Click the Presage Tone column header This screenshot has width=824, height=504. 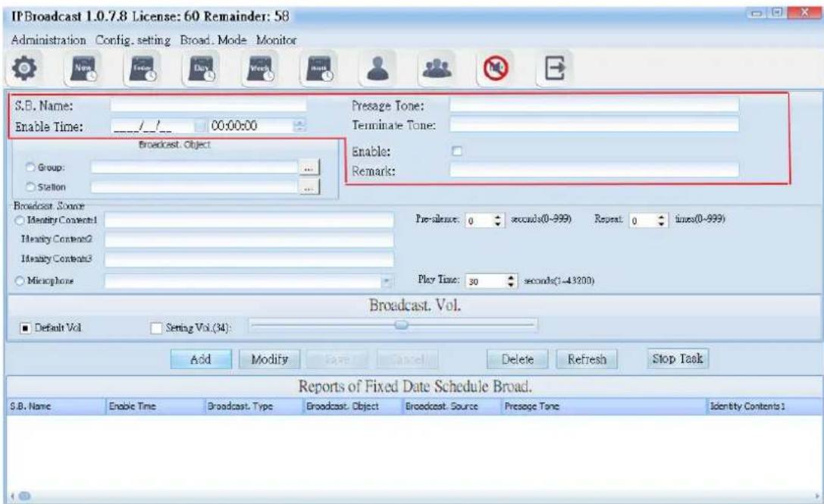[x=603, y=406]
